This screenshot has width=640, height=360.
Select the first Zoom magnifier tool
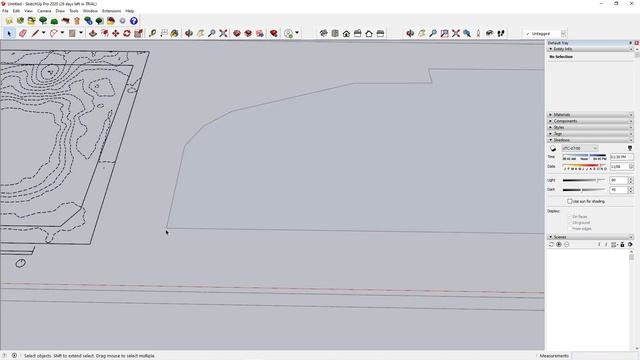(x=212, y=33)
